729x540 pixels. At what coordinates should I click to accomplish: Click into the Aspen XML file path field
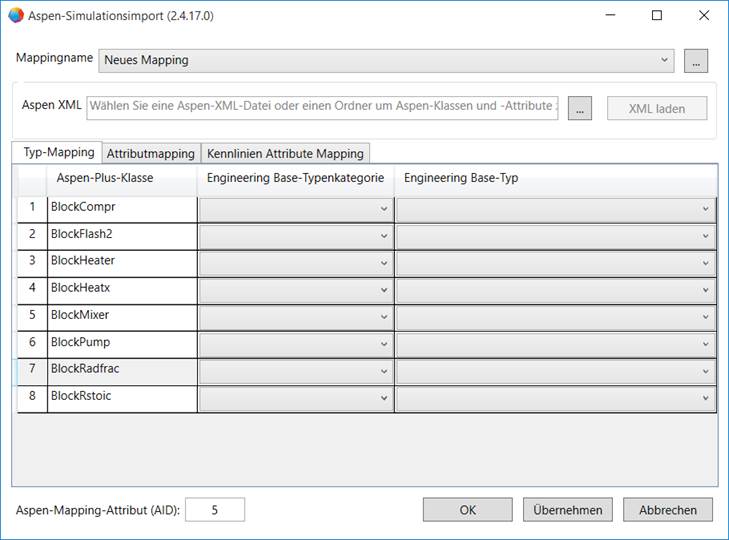click(x=322, y=108)
